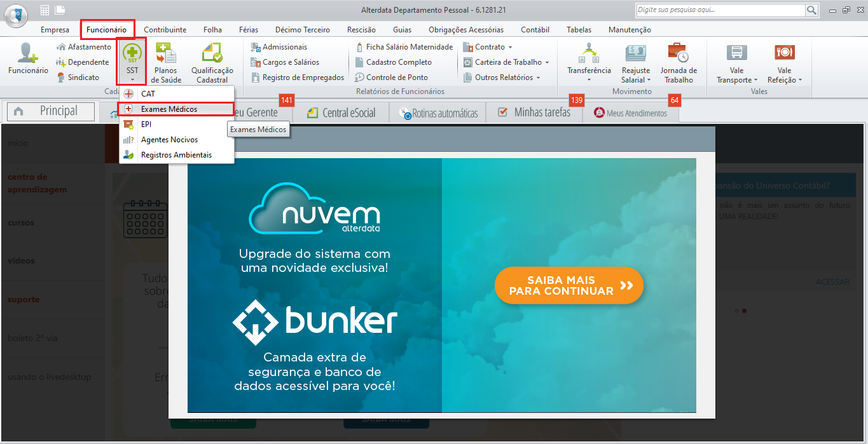868x444 pixels.
Task: Go to início in the sidebar
Action: (18, 144)
